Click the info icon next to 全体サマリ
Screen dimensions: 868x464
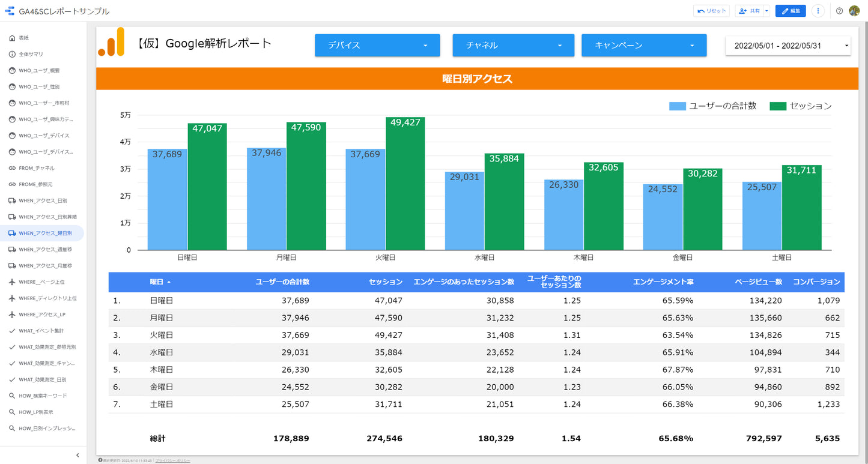tap(13, 54)
